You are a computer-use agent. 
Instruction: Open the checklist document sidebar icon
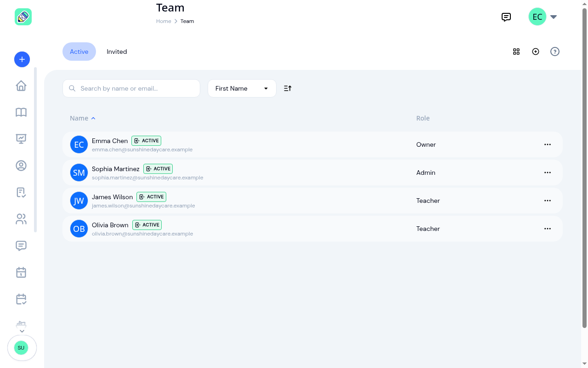(21, 192)
